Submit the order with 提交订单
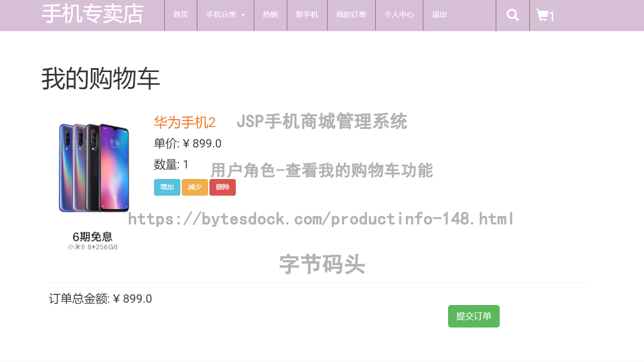 tap(474, 316)
